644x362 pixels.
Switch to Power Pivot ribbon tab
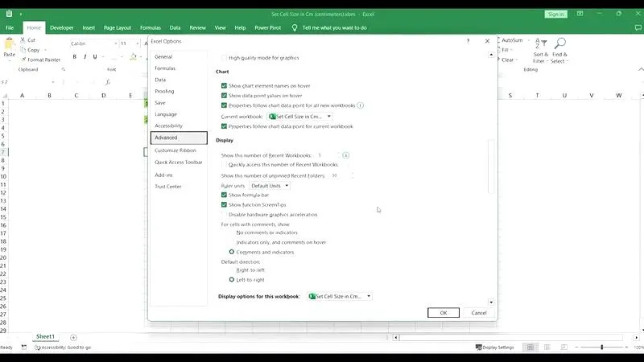[x=268, y=27]
